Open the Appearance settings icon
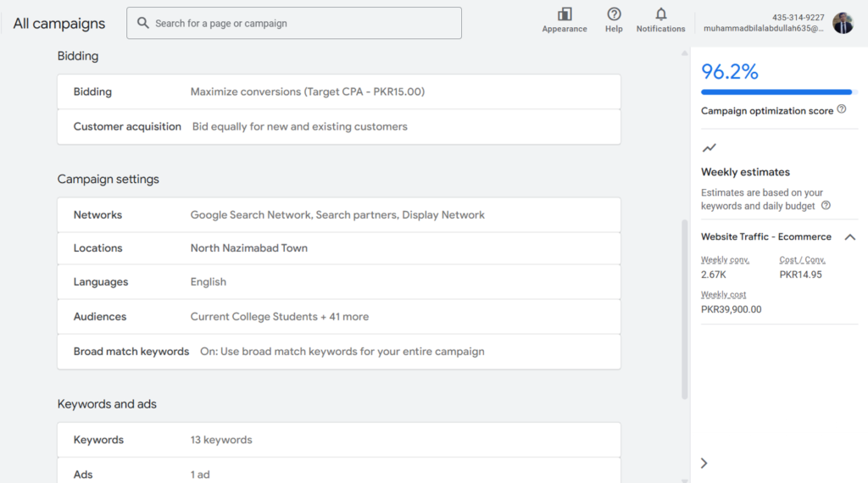The height and width of the screenshot is (483, 868). pyautogui.click(x=564, y=14)
